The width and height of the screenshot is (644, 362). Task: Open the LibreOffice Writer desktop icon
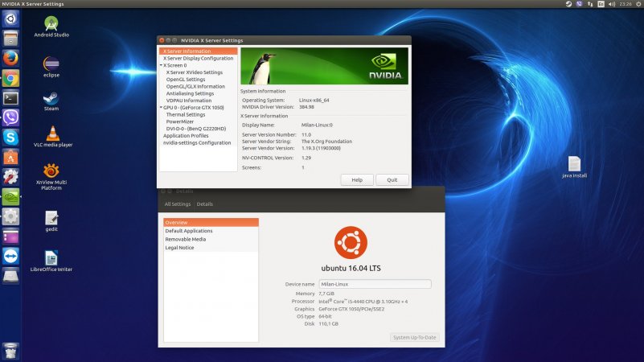pos(51,261)
